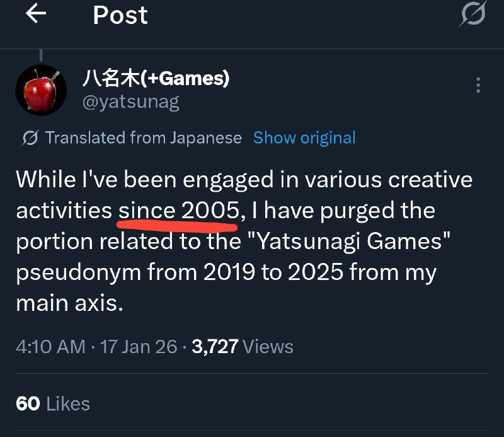Click the @yatsunag handle
Image resolution: width=504 pixels, height=437 pixels.
[130, 102]
